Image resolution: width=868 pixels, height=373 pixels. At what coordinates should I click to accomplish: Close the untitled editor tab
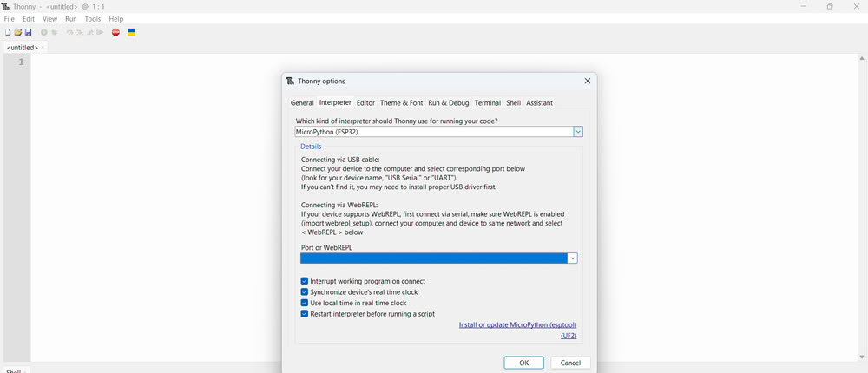(43, 48)
